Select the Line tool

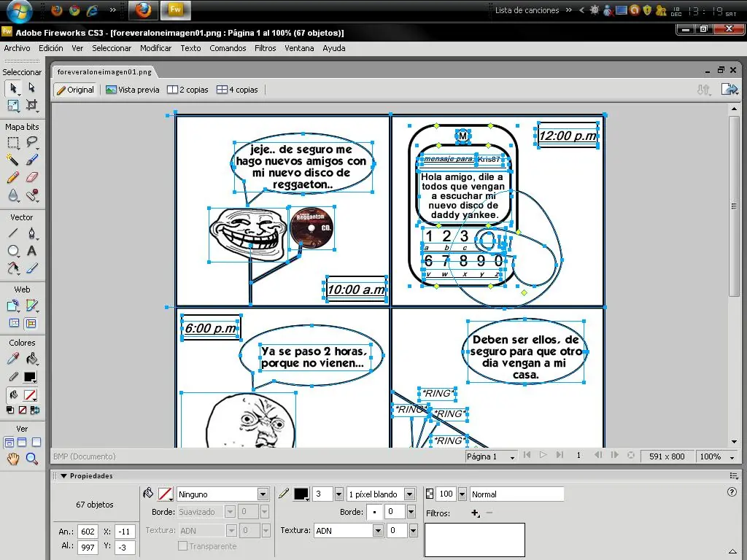pos(13,233)
